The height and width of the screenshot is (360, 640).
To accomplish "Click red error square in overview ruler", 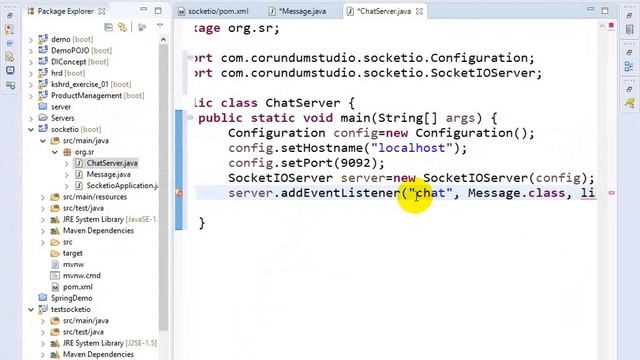I will click(x=611, y=25).
